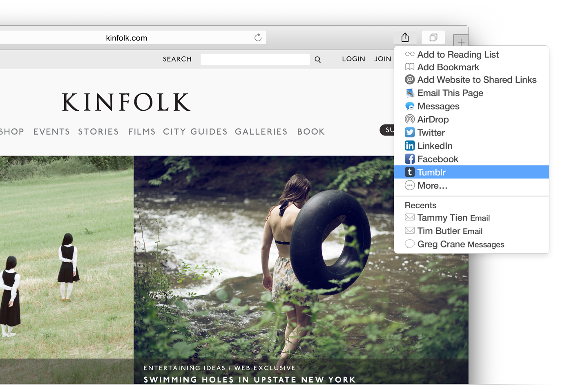The width and height of the screenshot is (567, 392).
Task: Open the EVENTS navigation link
Action: pyautogui.click(x=51, y=131)
